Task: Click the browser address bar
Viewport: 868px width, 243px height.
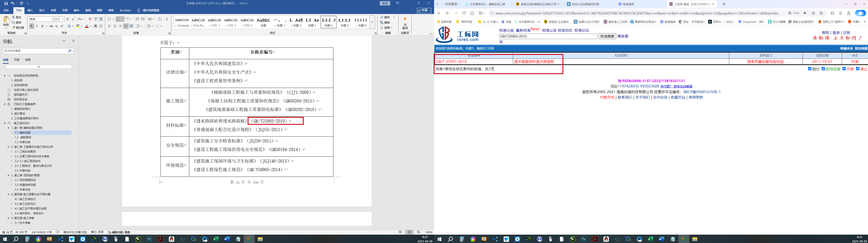Action: click(x=637, y=13)
